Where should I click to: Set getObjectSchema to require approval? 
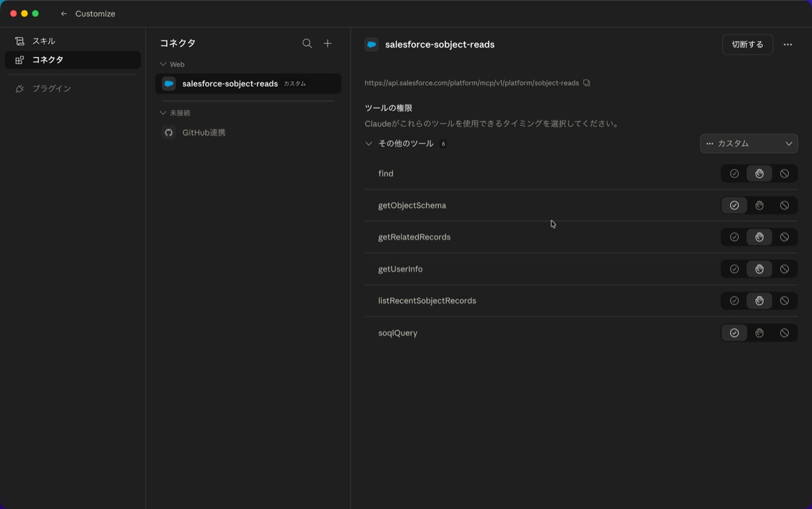(759, 205)
